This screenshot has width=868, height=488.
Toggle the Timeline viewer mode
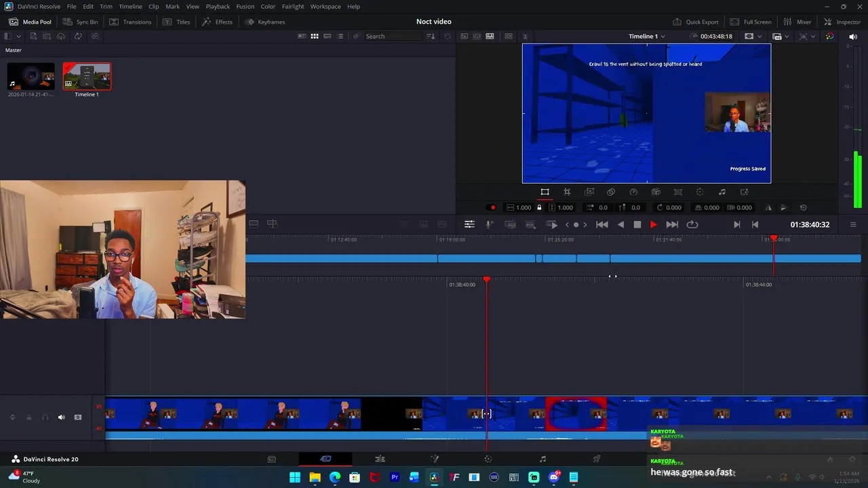[x=490, y=36]
